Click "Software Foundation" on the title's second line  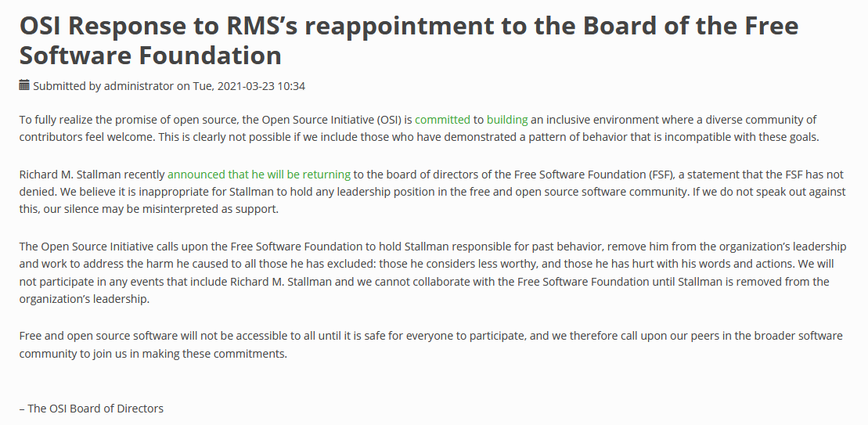pyautogui.click(x=150, y=56)
